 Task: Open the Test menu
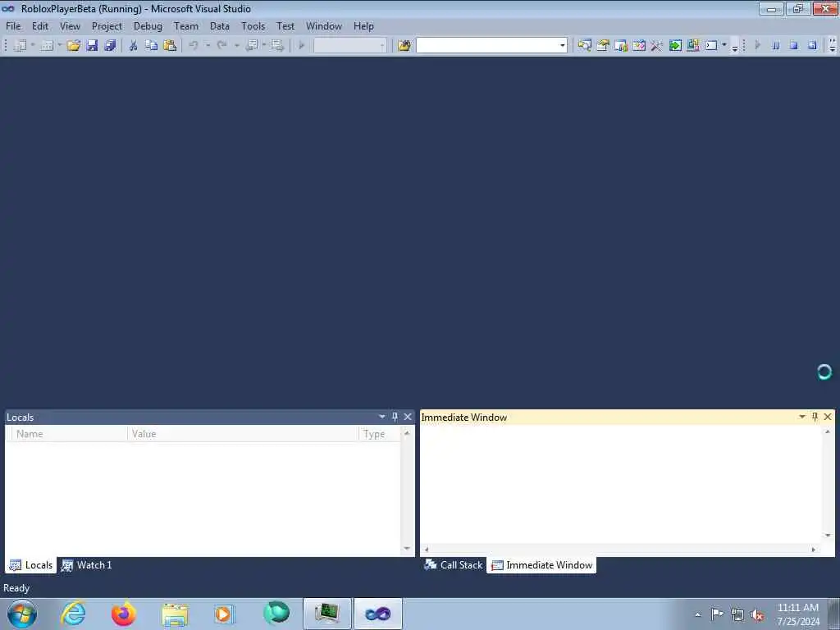(285, 25)
